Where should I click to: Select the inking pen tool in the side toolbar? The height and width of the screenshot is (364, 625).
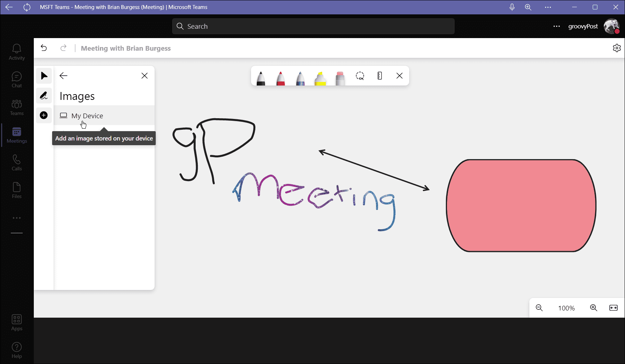coord(44,96)
